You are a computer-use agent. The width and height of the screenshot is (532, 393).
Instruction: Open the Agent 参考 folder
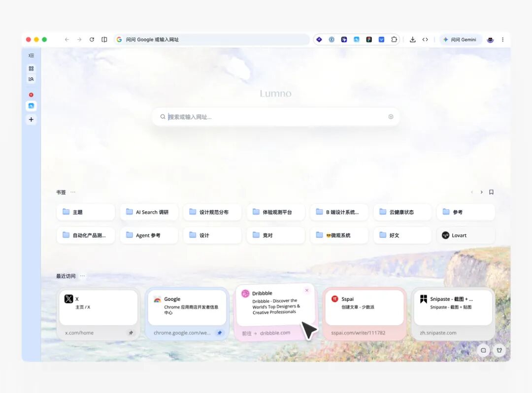click(149, 235)
